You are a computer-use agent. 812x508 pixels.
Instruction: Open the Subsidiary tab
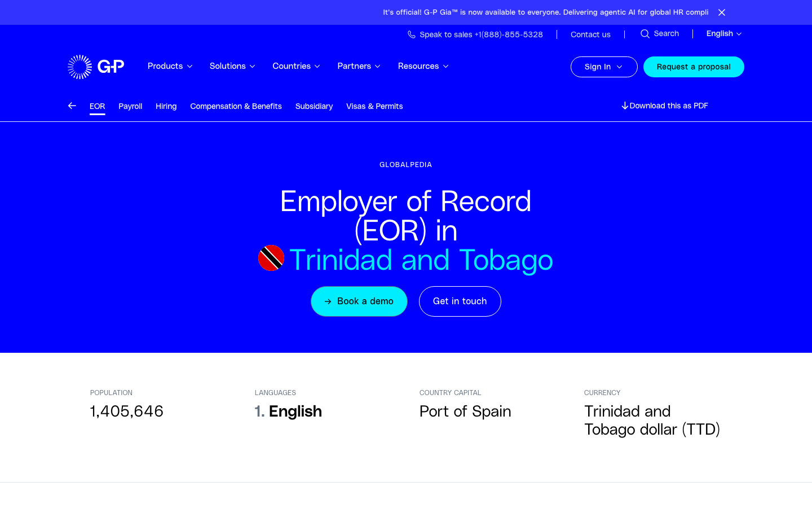click(314, 106)
